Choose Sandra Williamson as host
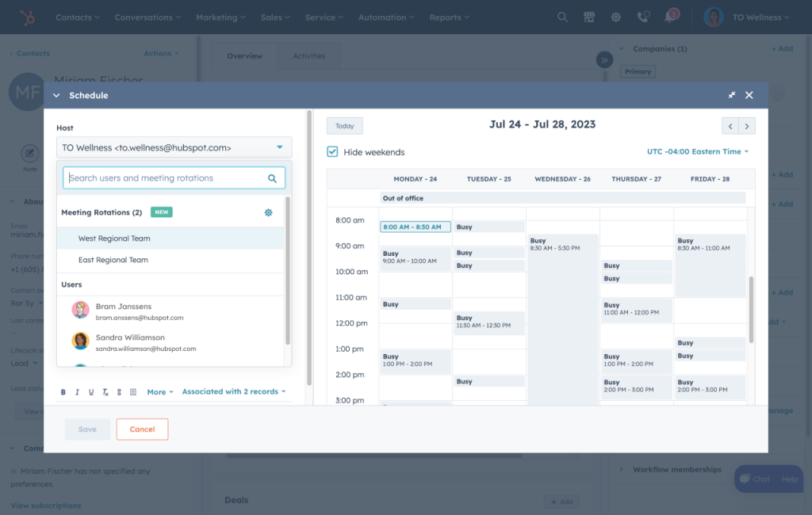The width and height of the screenshot is (812, 515). 130,341
